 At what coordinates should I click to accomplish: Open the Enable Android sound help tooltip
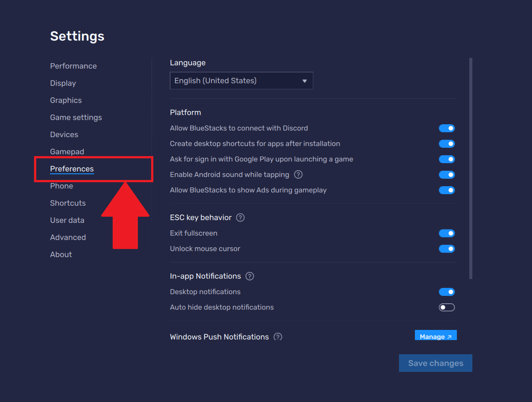coord(298,175)
